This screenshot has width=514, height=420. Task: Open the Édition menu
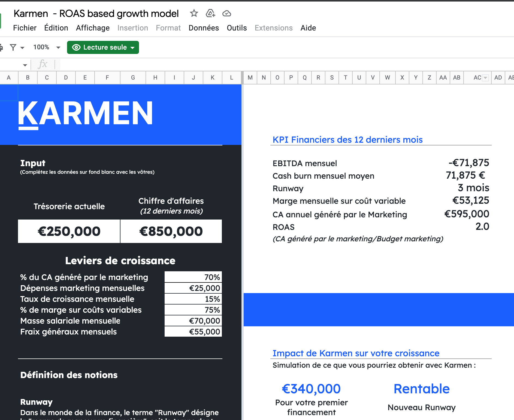(56, 28)
